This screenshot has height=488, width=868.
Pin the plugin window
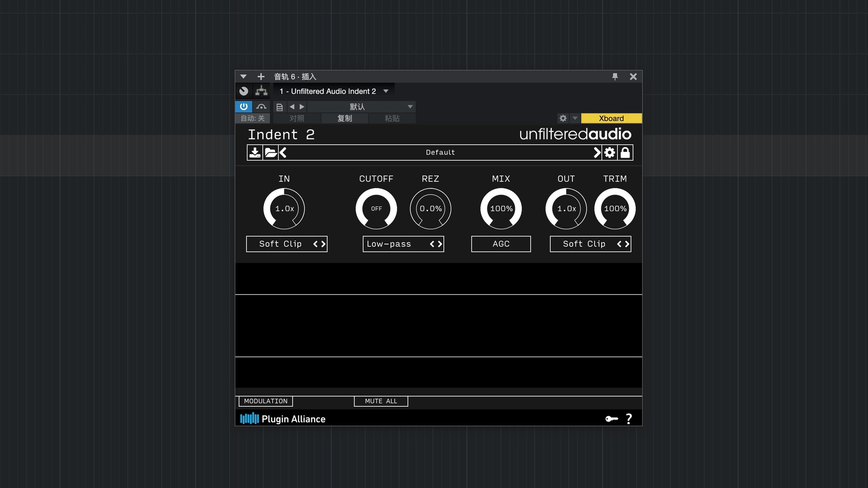point(615,77)
